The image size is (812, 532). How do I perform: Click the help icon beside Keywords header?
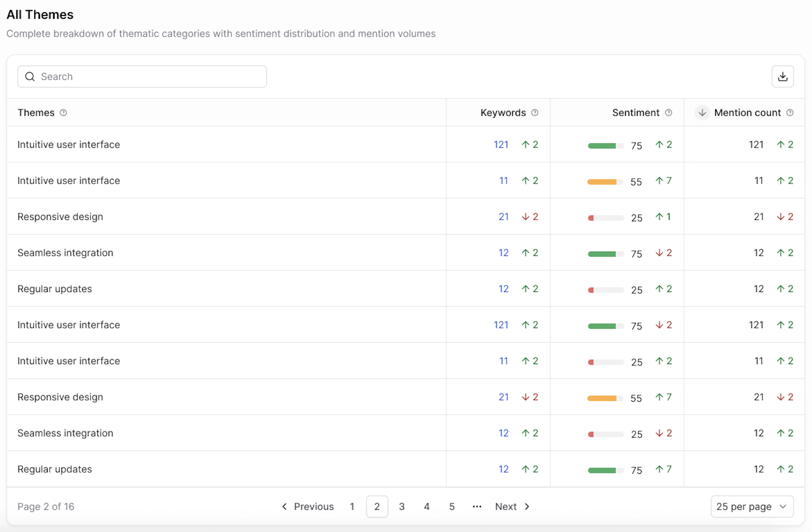point(535,113)
